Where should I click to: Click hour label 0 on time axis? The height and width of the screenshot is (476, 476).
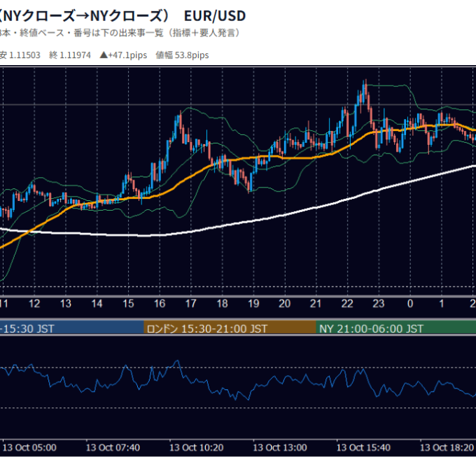click(x=410, y=304)
